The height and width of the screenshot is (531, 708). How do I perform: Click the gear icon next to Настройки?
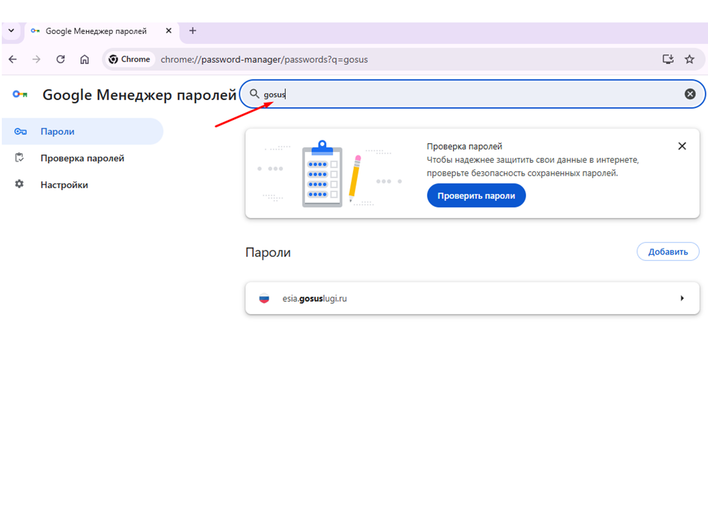coord(19,184)
